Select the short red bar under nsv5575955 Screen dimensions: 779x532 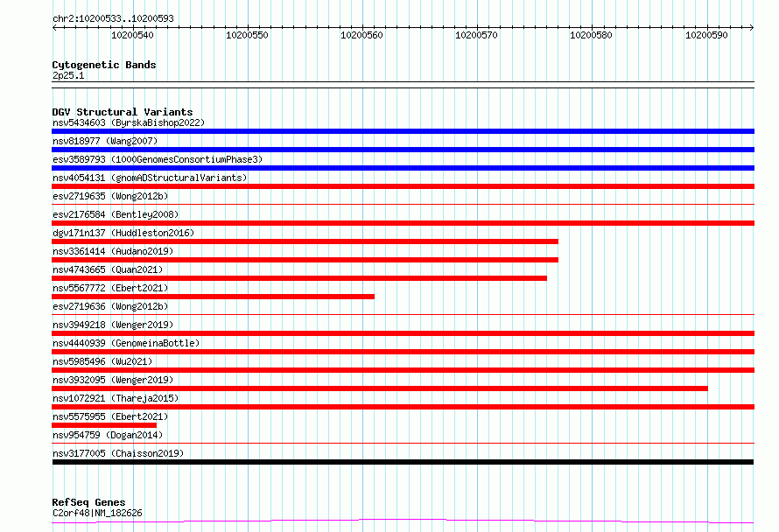(x=104, y=425)
